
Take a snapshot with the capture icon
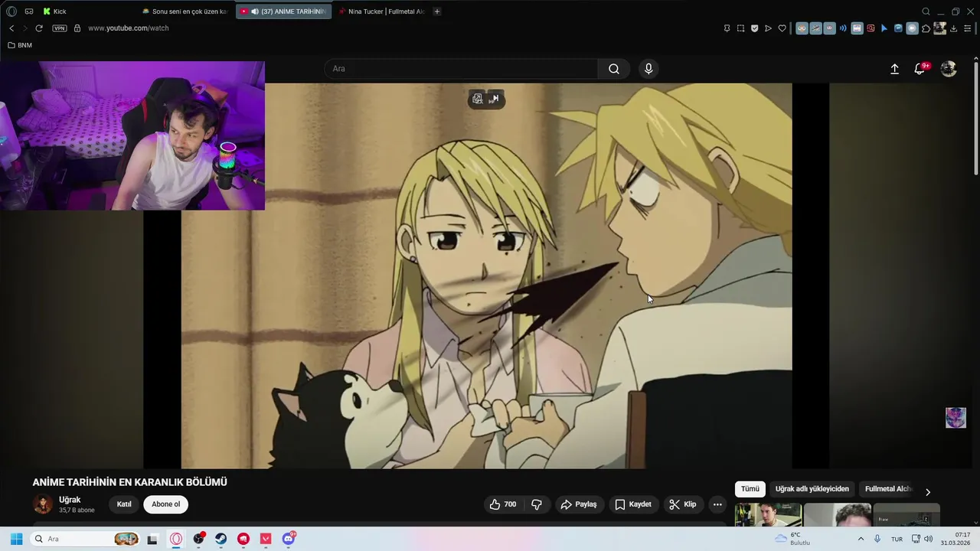(740, 28)
